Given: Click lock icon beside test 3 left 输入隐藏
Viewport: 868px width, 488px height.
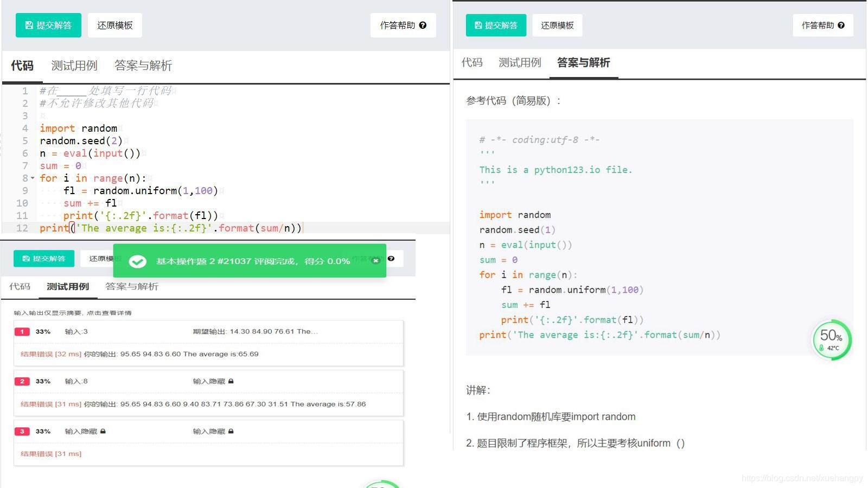Looking at the screenshot, I should point(103,431).
